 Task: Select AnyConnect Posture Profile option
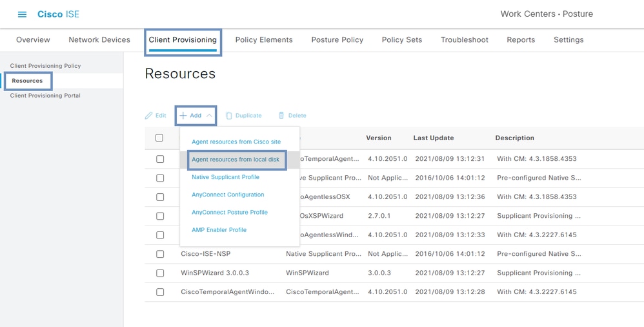click(230, 212)
